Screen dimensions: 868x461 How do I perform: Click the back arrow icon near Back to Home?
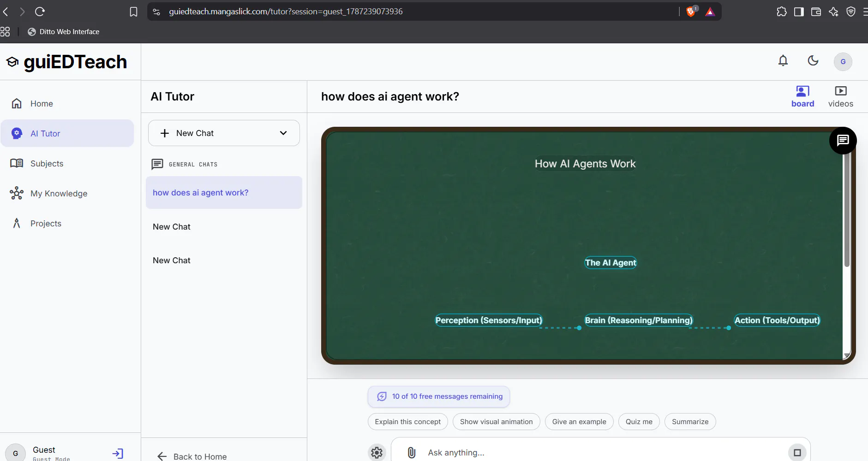click(x=162, y=456)
